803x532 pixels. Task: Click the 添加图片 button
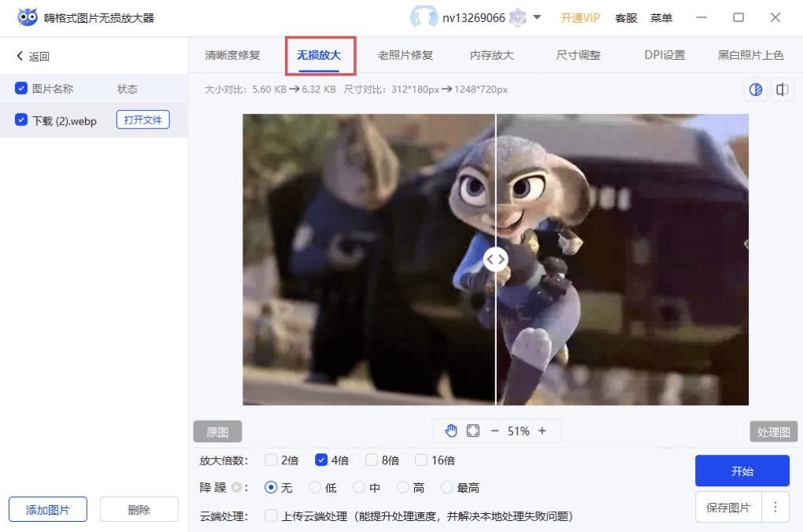[x=48, y=510]
